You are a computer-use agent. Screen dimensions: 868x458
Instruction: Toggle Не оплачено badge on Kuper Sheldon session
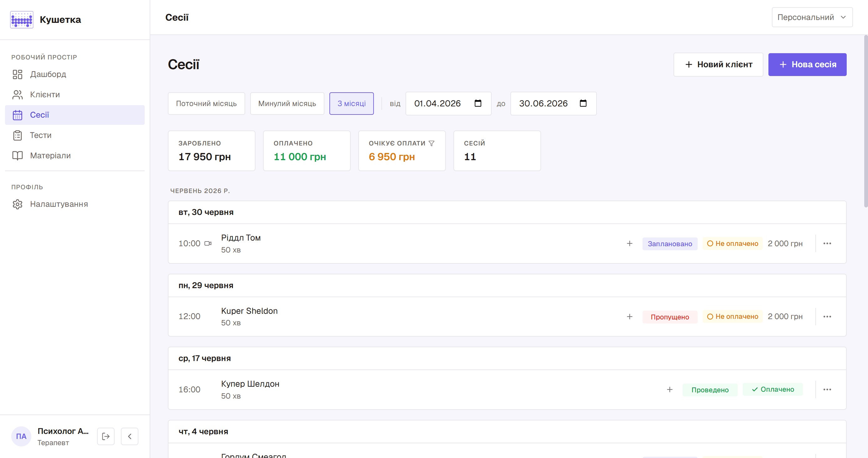[x=732, y=317]
